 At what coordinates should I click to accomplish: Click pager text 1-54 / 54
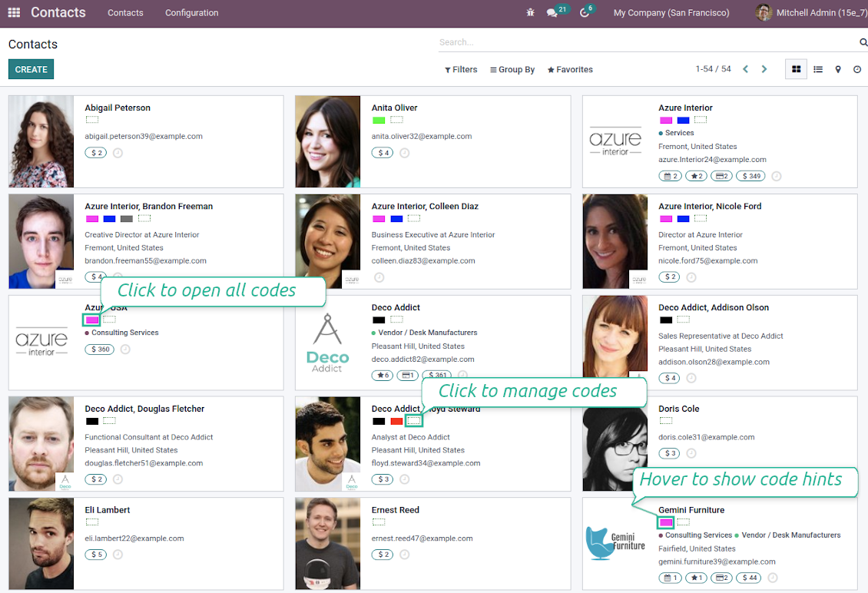[x=713, y=68]
